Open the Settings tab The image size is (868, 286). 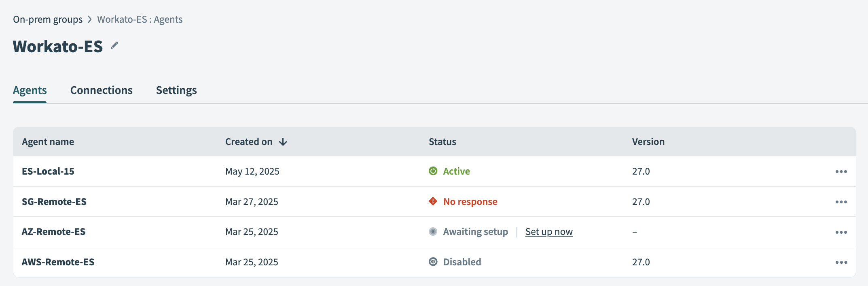point(176,90)
